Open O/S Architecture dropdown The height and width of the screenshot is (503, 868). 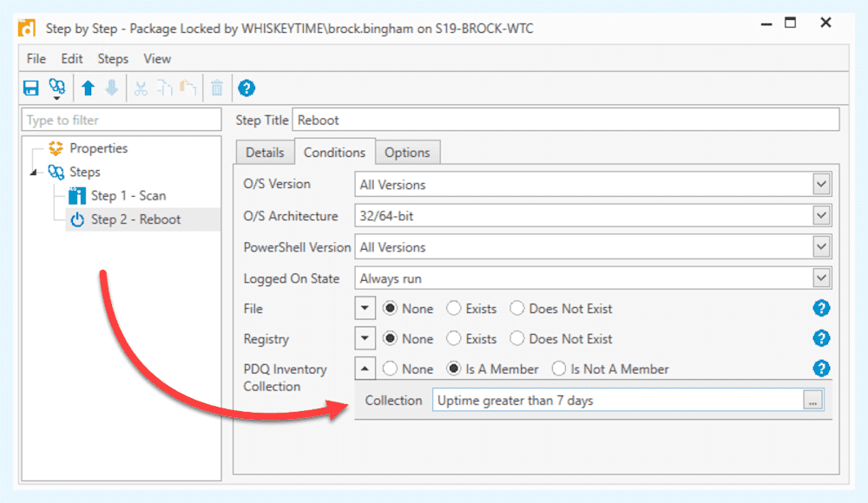pyautogui.click(x=821, y=215)
